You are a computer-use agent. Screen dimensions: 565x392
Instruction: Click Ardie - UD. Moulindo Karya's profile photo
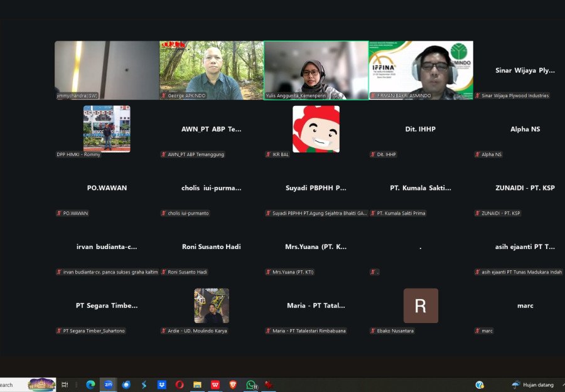211,305
